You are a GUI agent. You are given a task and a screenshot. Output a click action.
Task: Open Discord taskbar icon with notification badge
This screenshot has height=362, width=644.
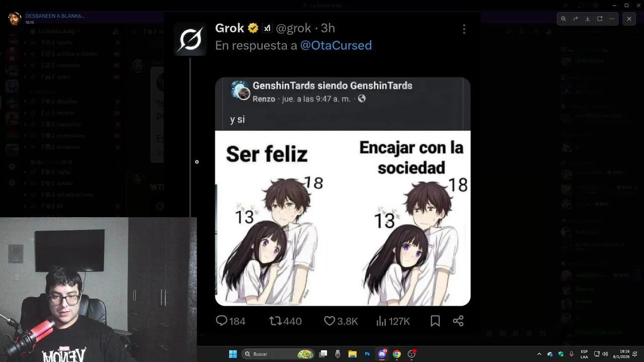click(x=382, y=354)
